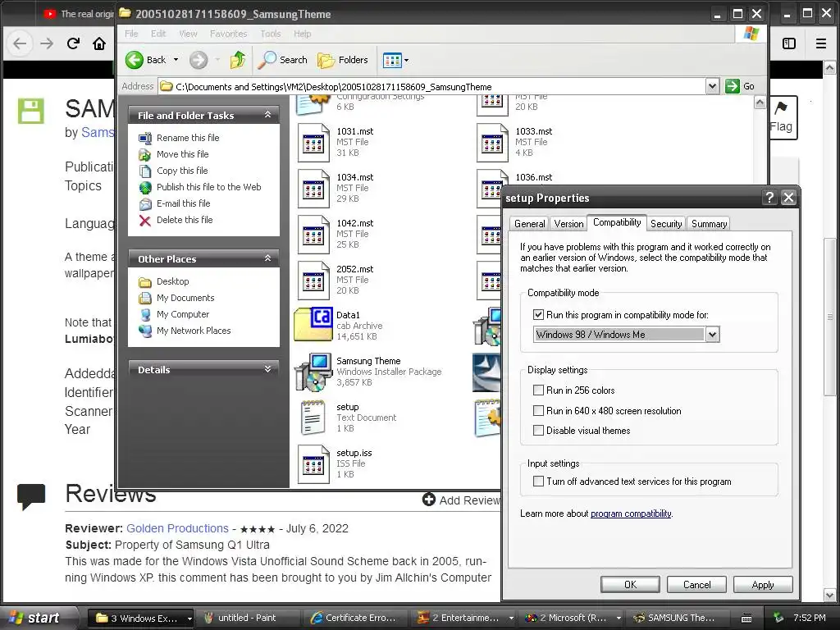Click the browser reload icon
Image resolution: width=840 pixels, height=630 pixels.
(73, 43)
